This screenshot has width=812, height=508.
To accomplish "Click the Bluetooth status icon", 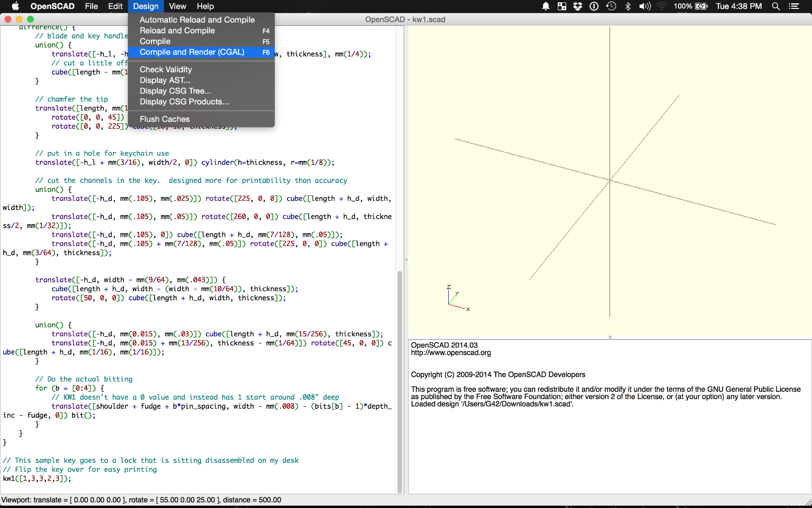I will click(628, 6).
